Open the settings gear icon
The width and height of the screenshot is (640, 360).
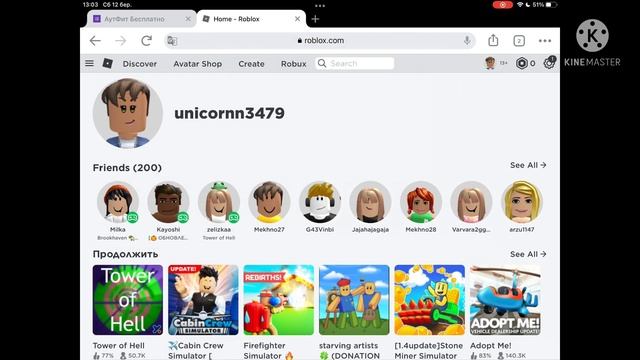click(549, 63)
